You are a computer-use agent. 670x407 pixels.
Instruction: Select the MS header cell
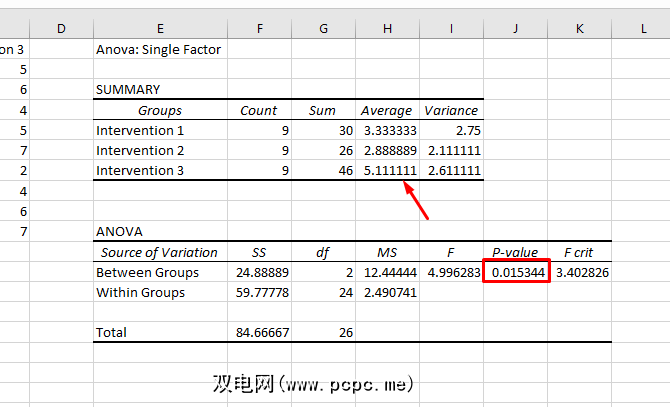point(388,252)
